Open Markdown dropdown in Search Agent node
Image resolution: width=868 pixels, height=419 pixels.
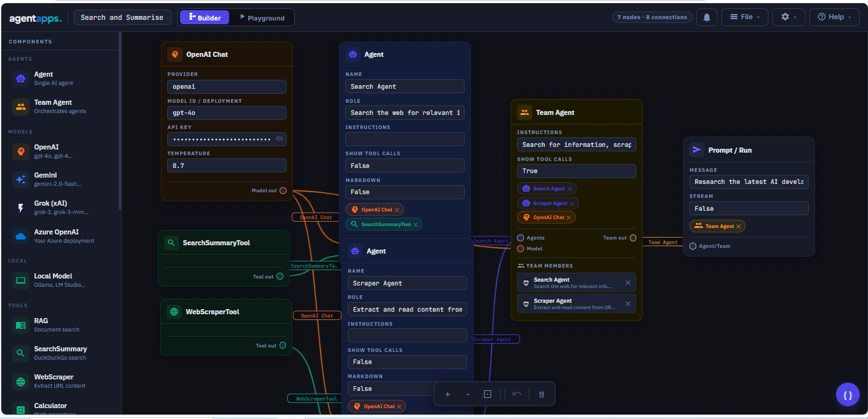[x=405, y=192]
